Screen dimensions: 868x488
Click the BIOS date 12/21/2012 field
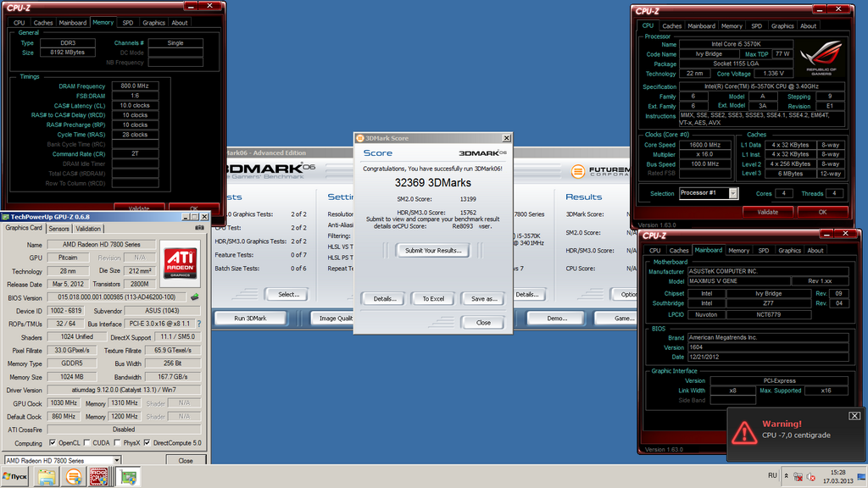[767, 357]
